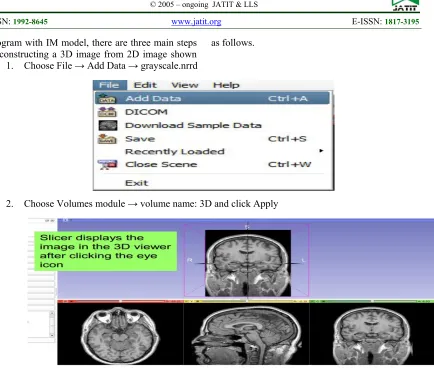Click the left panel scrollbar down arrow

[52, 335]
